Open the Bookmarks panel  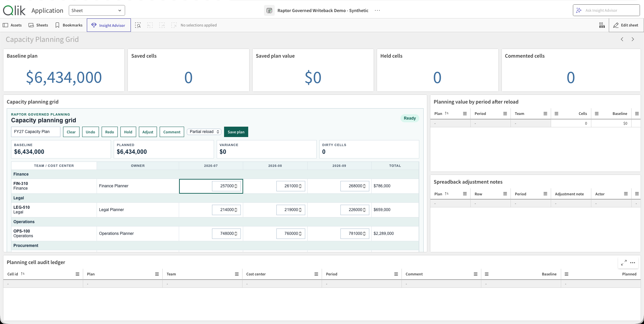69,25
